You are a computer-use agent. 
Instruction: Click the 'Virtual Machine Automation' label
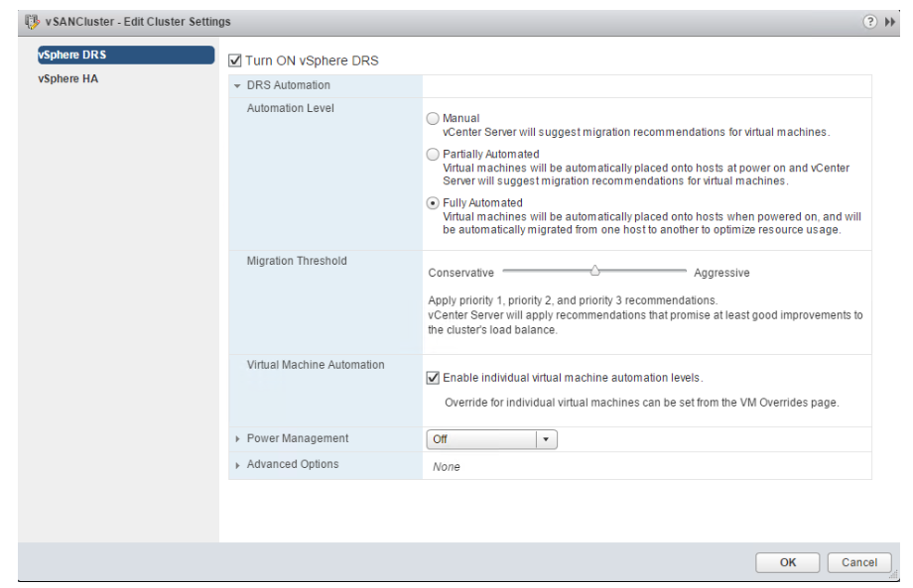(315, 365)
